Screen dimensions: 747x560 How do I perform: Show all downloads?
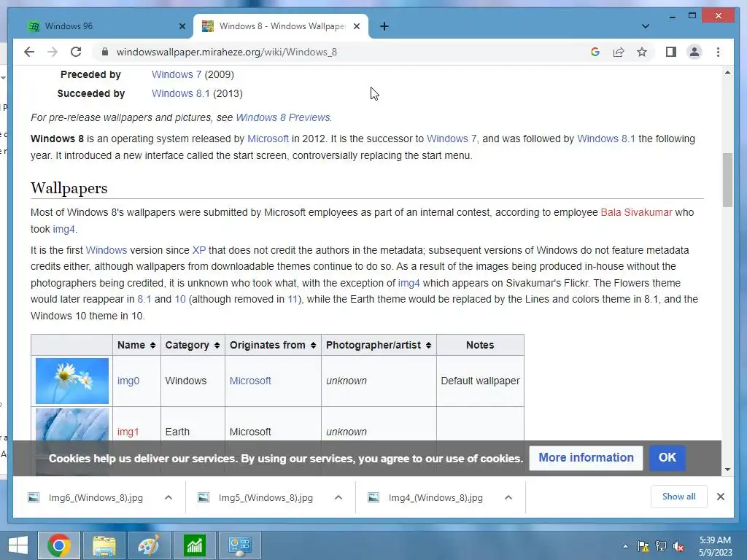click(x=678, y=497)
